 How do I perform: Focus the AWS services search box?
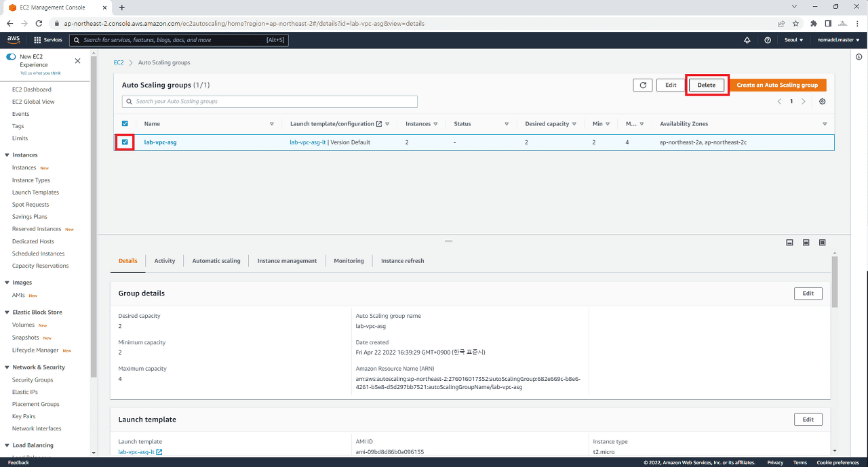coord(179,40)
